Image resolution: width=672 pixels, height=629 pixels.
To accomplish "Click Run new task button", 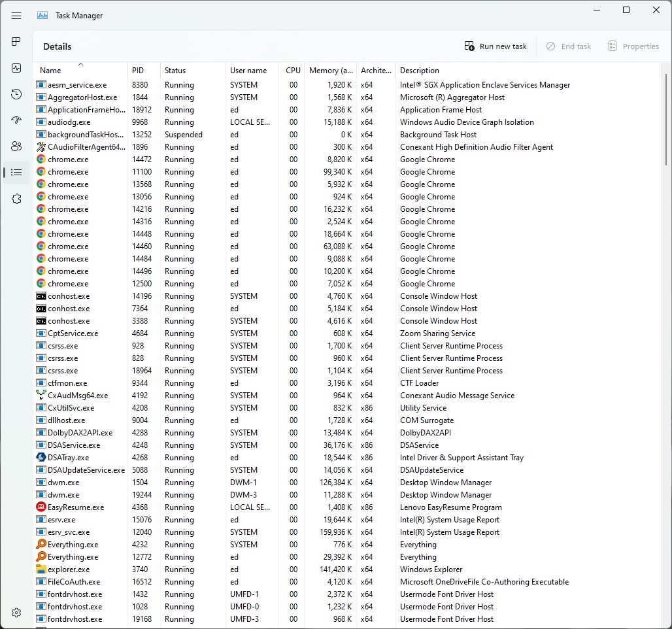I will 496,46.
